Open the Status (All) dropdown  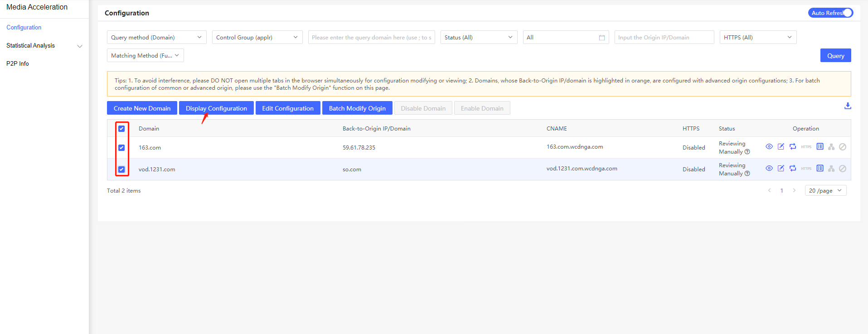tap(479, 37)
